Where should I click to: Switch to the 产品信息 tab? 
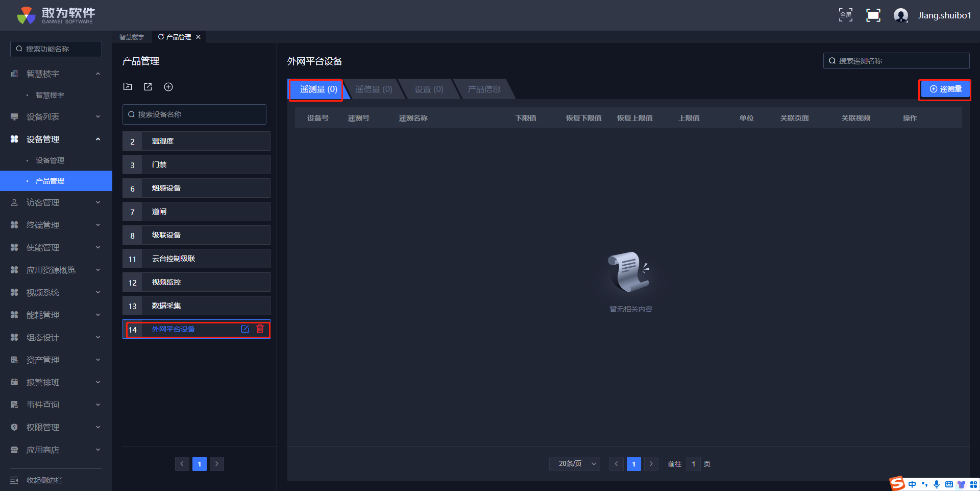[x=484, y=89]
